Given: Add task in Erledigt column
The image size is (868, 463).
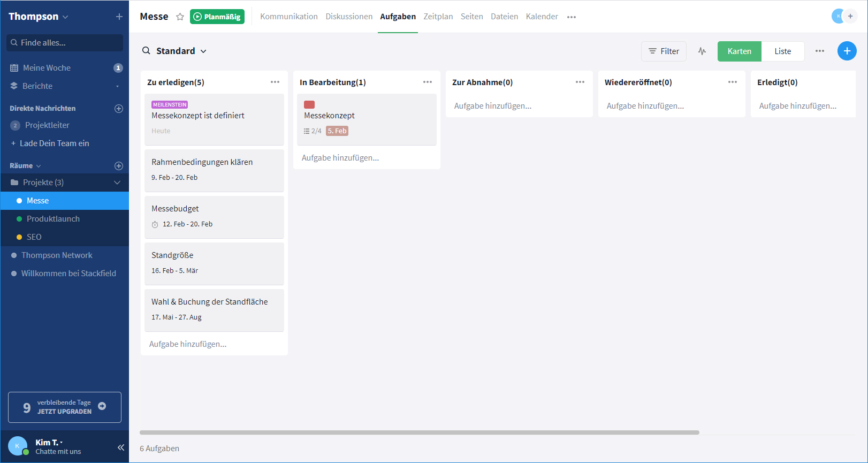Looking at the screenshot, I should [798, 106].
